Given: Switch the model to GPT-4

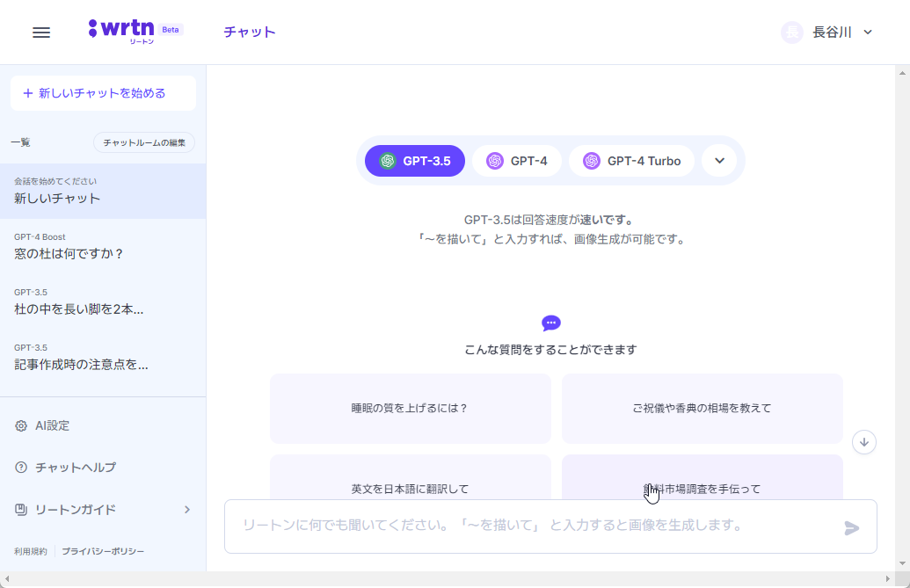Looking at the screenshot, I should [517, 161].
